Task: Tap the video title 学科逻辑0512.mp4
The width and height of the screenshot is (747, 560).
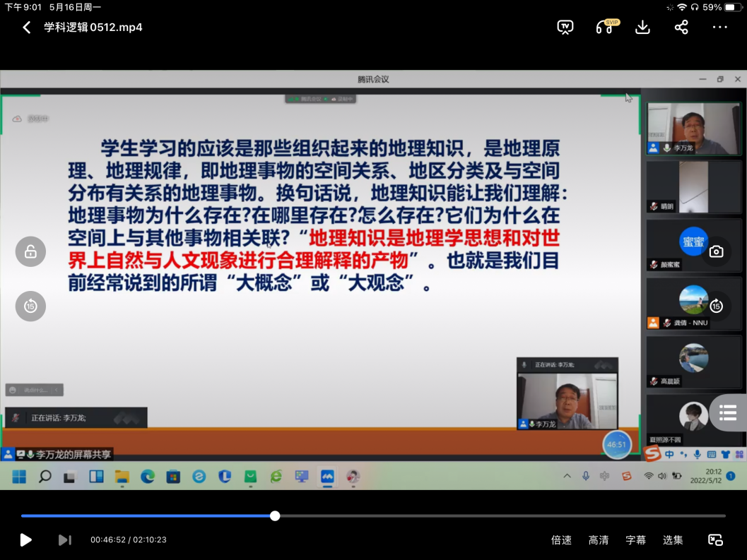Action: click(x=93, y=28)
